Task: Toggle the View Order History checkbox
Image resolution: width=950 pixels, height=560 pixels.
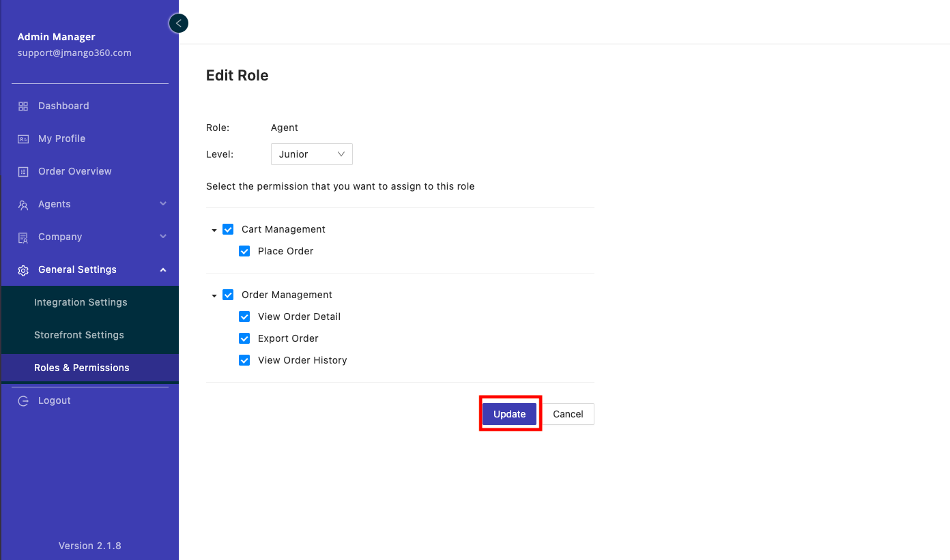Action: pyautogui.click(x=244, y=360)
